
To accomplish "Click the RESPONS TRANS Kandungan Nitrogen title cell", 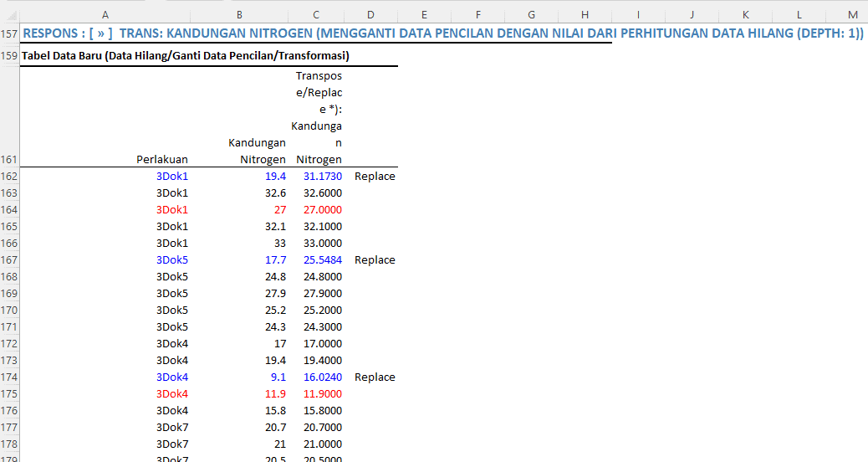I will point(443,34).
